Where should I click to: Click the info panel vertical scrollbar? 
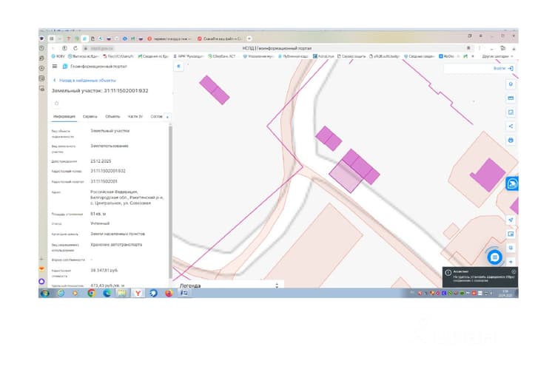tap(170, 202)
